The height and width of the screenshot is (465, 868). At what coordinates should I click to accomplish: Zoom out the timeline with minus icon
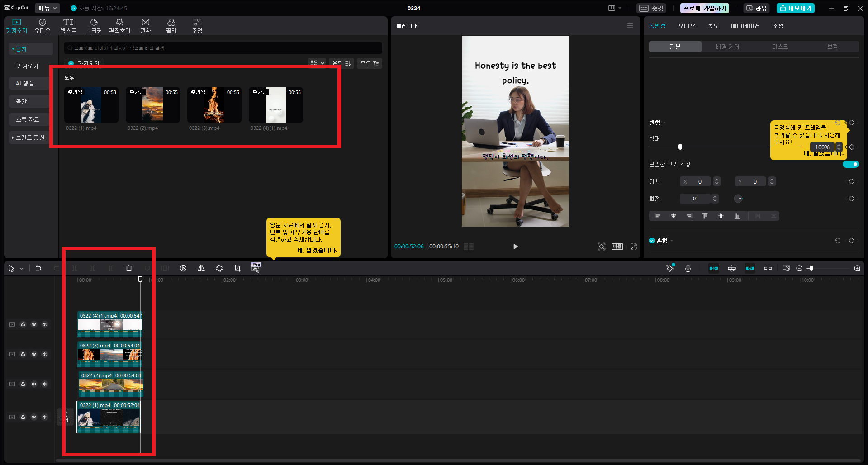(x=799, y=268)
